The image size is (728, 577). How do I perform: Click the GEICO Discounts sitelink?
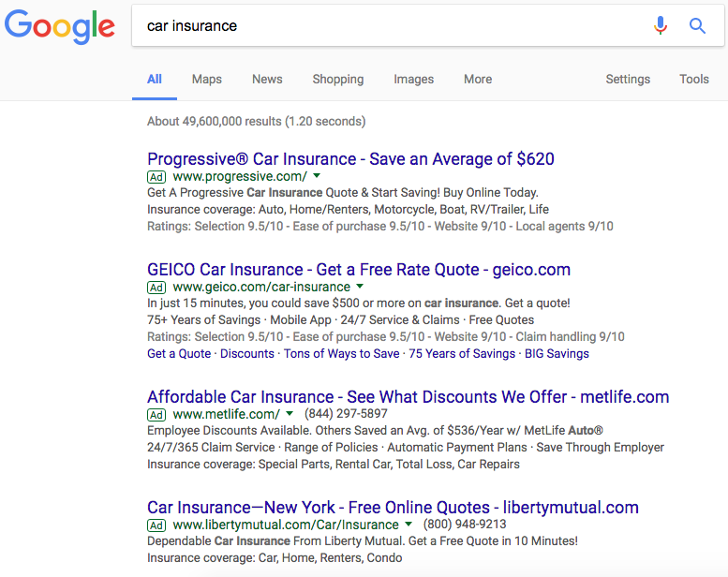pos(247,354)
